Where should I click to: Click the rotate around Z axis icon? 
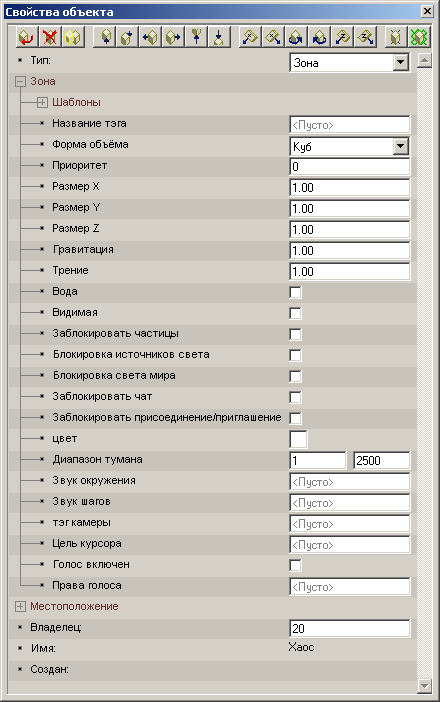(x=342, y=37)
